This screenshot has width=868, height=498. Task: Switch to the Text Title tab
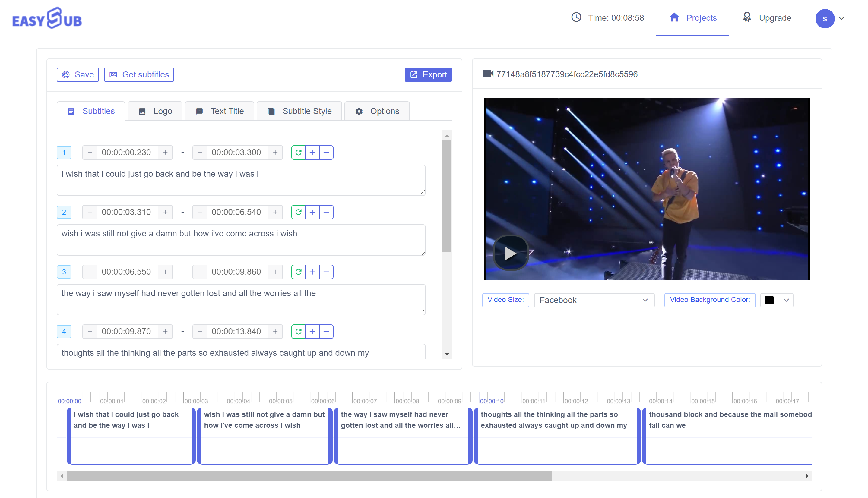227,111
